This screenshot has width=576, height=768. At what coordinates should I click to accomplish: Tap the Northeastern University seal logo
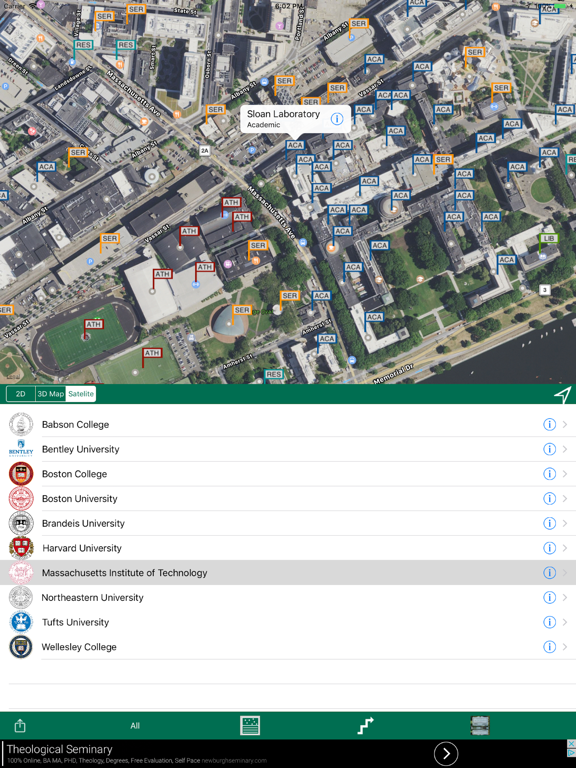(21, 598)
